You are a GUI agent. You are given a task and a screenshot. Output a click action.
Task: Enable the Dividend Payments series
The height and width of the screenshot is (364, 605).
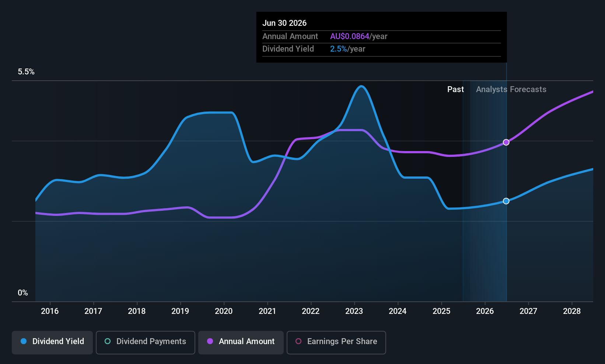click(146, 342)
